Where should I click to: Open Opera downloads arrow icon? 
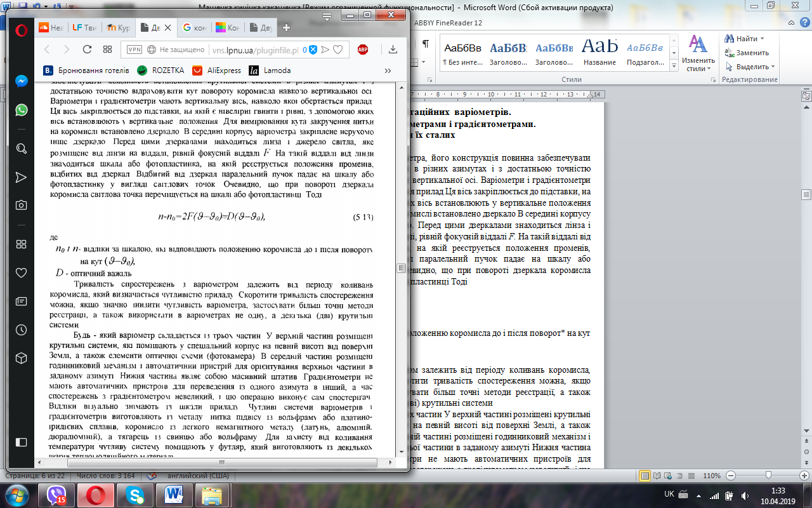tap(393, 50)
